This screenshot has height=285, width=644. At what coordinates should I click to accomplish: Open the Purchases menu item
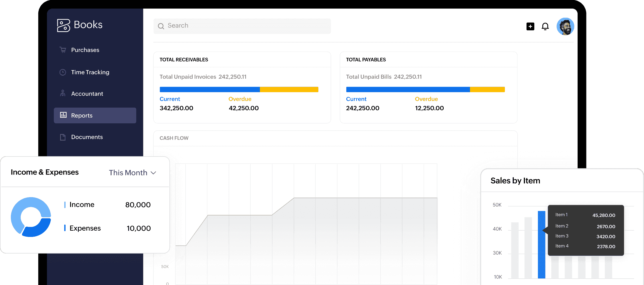85,50
